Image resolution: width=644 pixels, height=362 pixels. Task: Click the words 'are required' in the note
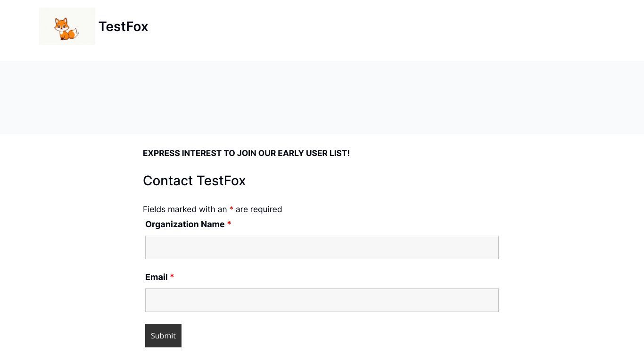click(x=259, y=209)
